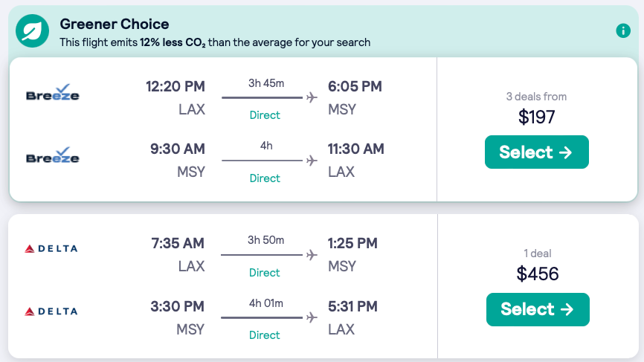Click Delta logo on 3:30 PM flight
The image size is (644, 362).
tap(51, 311)
